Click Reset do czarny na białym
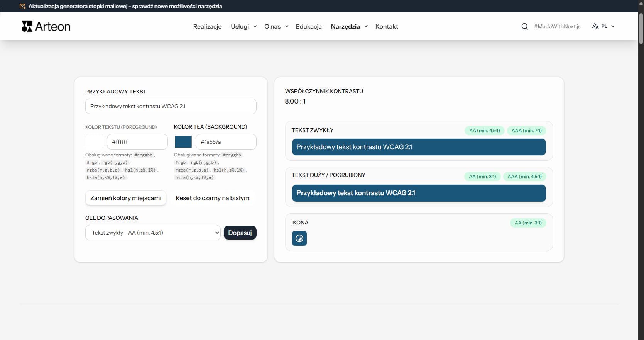The image size is (644, 340). point(213,198)
